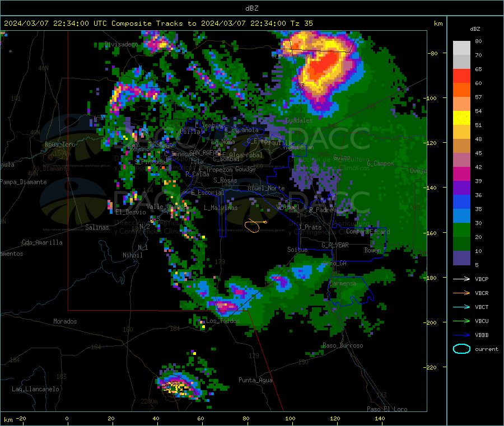
Task: Select the bright blue 30 dBZ swatch
Action: tap(461, 216)
